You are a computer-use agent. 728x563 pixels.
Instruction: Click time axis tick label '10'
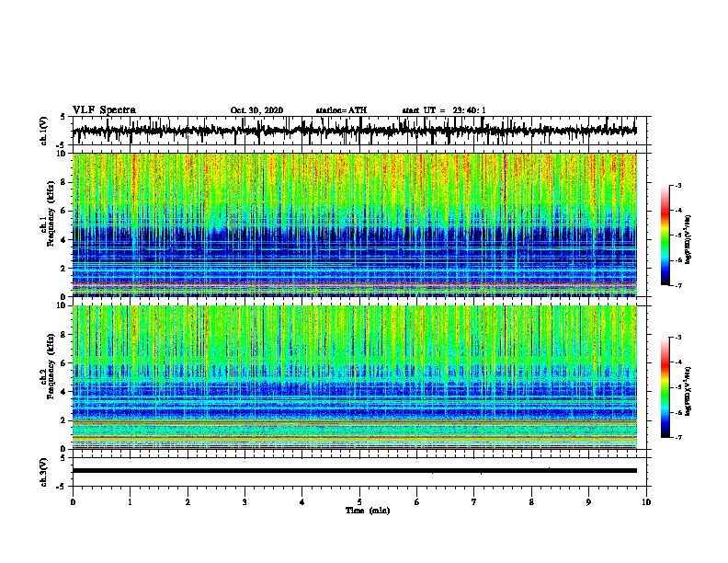(646, 502)
